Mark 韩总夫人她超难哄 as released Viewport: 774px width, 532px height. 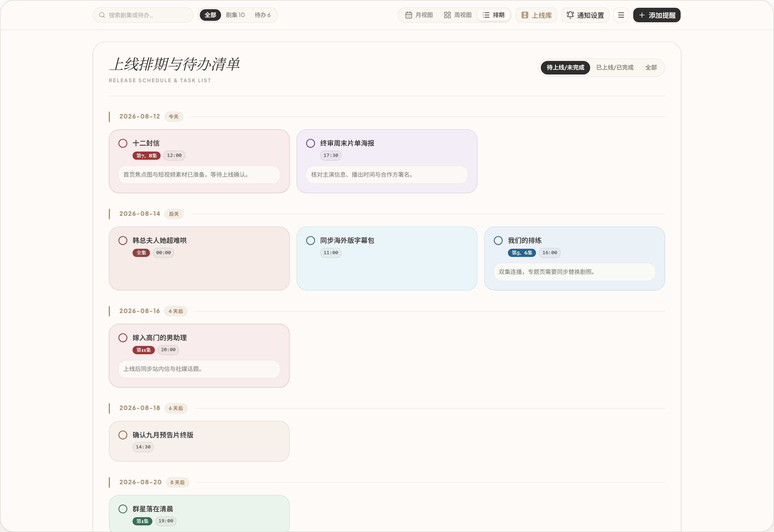(123, 241)
